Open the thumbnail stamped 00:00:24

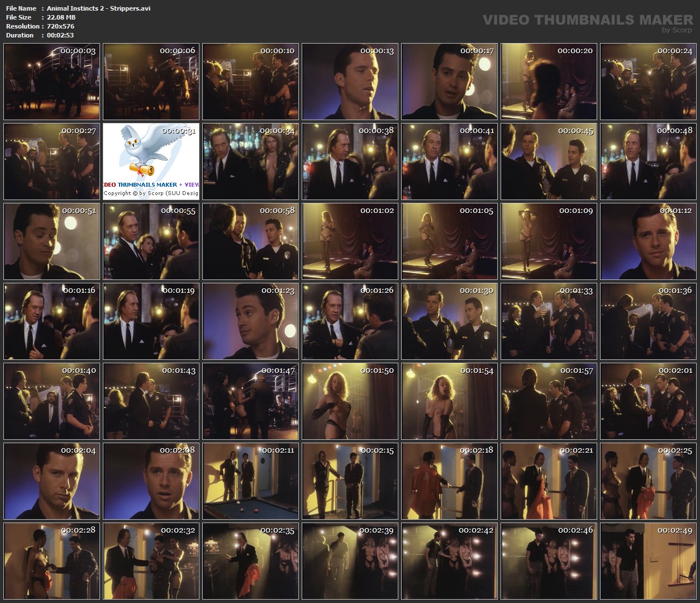click(649, 82)
